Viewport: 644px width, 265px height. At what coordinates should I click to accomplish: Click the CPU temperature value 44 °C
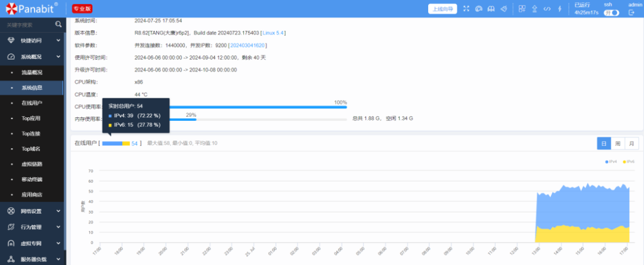click(x=141, y=94)
